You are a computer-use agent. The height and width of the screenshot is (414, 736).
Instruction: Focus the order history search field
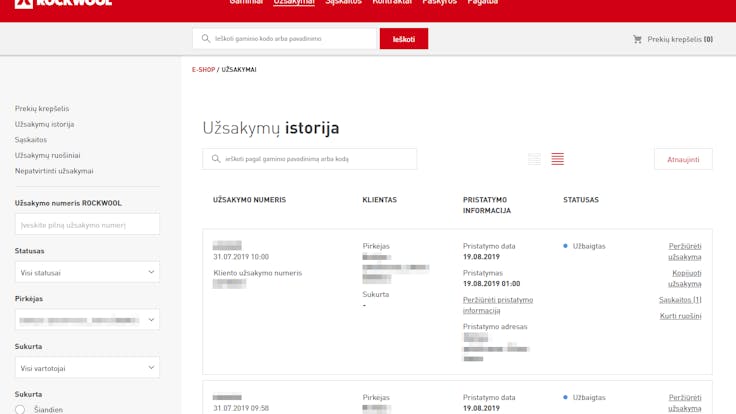[310, 159]
